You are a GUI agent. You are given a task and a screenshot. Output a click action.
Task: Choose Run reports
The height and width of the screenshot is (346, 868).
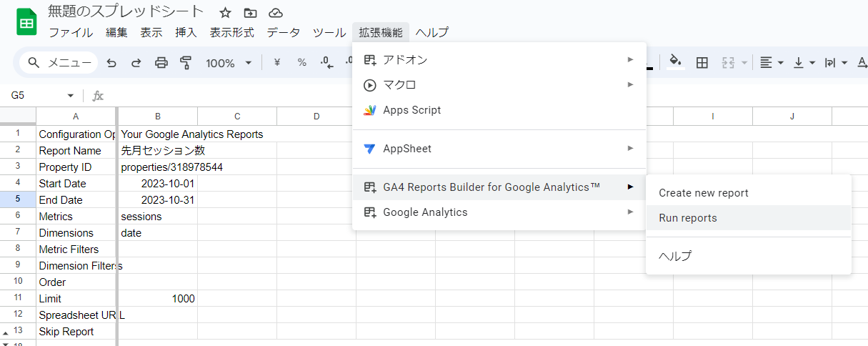pos(749,218)
